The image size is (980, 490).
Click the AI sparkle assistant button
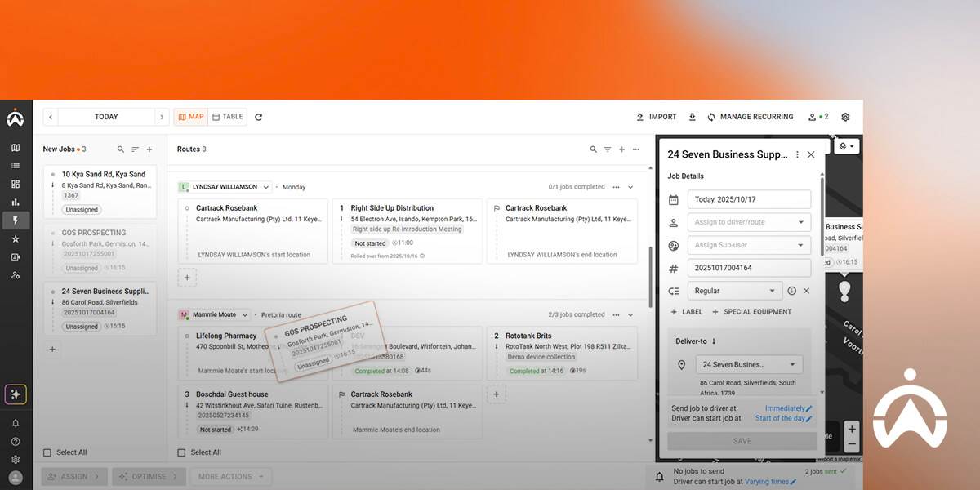(16, 394)
